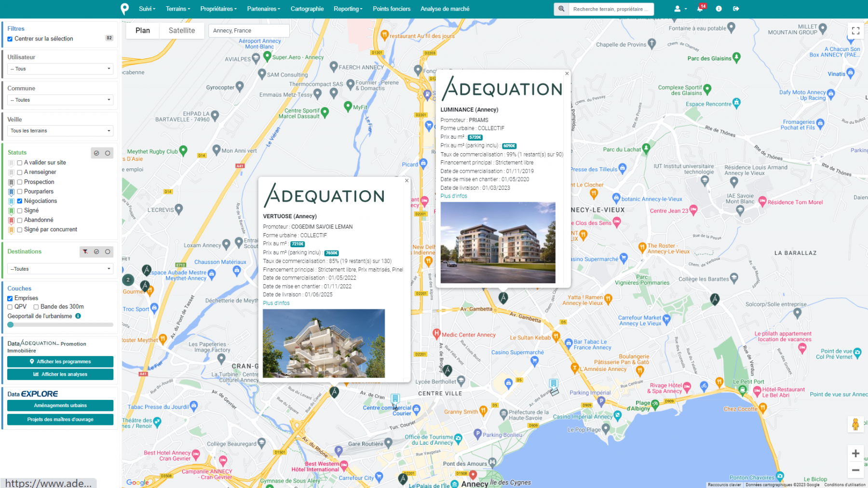Enable the QPV layer
This screenshot has width=868, height=488.
pos(10,307)
